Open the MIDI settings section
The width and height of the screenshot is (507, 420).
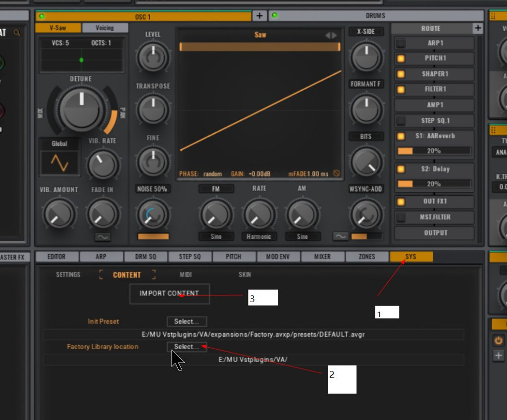tap(185, 274)
